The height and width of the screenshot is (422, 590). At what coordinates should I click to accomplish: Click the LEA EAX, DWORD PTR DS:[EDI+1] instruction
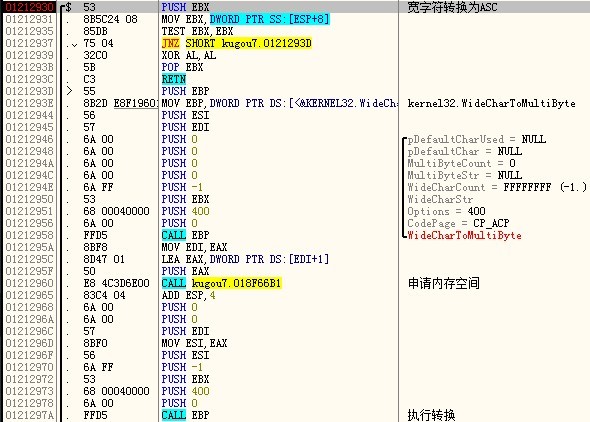tap(245, 260)
